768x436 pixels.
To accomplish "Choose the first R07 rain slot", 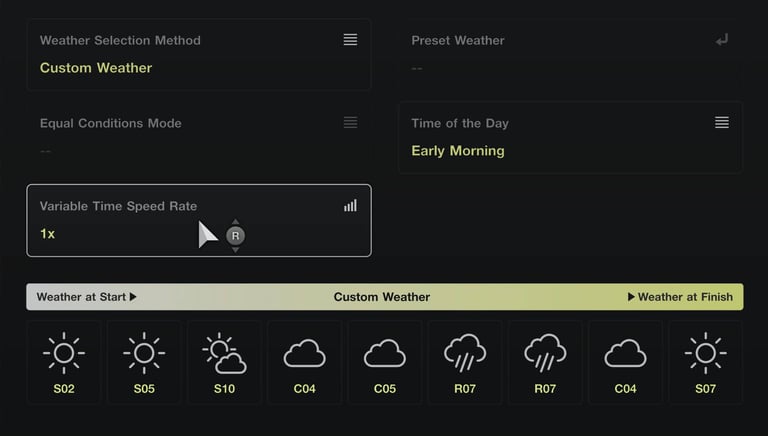I will (x=465, y=362).
